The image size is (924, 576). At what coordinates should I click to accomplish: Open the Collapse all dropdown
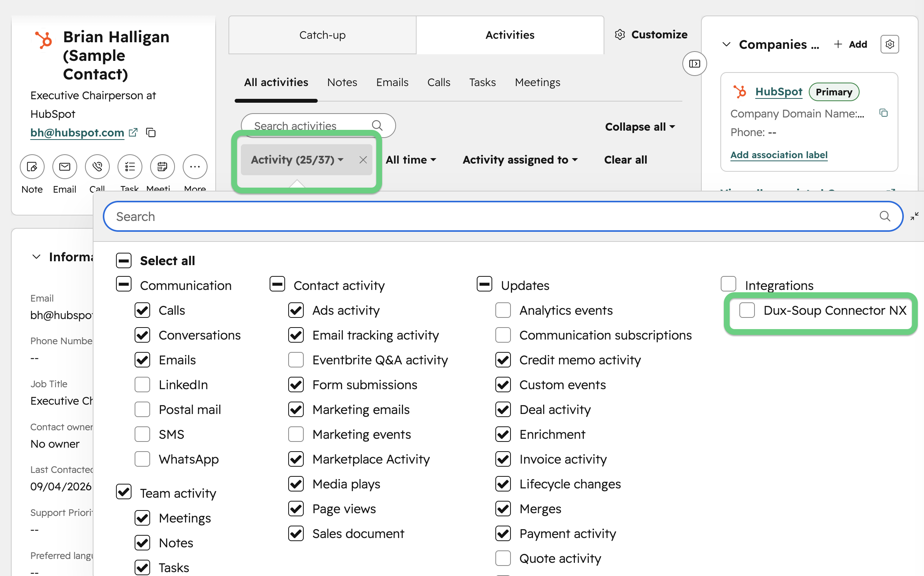pyautogui.click(x=640, y=127)
